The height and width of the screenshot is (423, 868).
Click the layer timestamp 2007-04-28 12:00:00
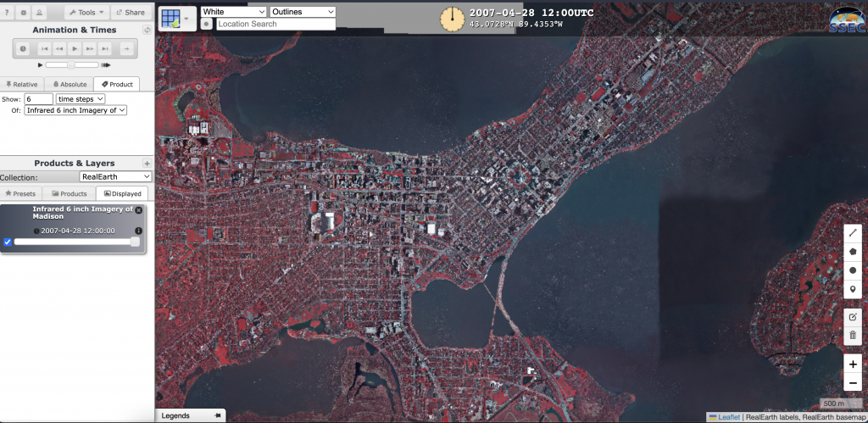[77, 231]
